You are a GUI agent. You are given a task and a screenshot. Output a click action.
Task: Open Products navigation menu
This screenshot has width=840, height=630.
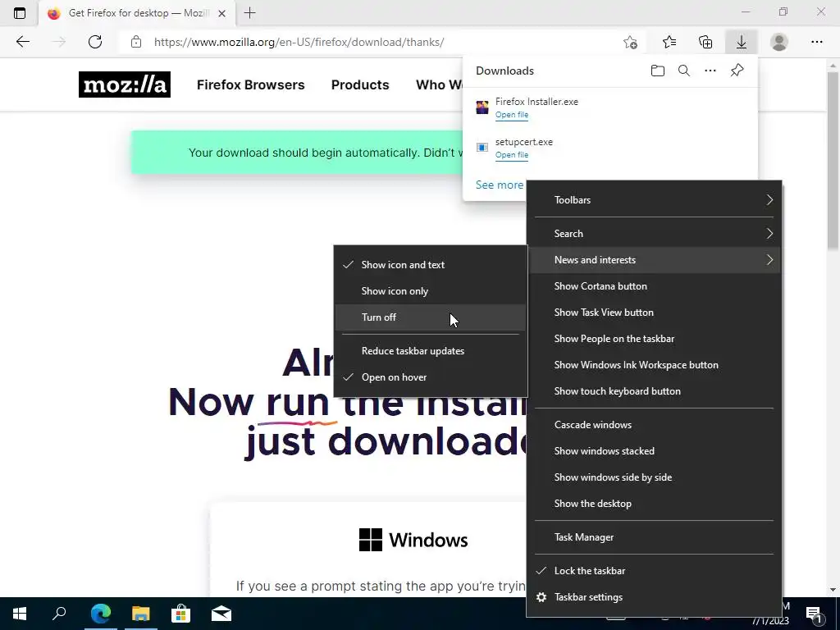360,84
